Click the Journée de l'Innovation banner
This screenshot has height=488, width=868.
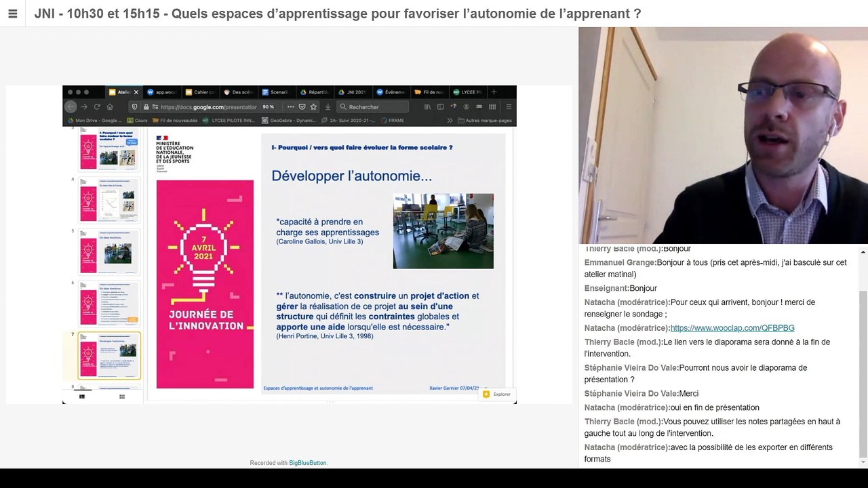pos(205,284)
